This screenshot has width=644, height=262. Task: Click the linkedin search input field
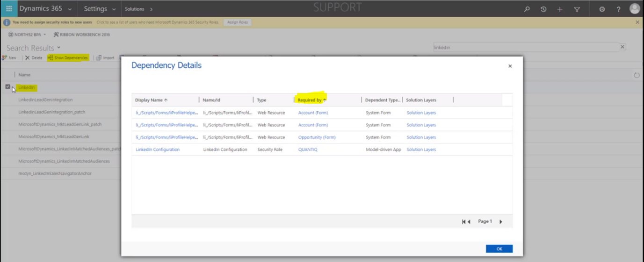526,47
